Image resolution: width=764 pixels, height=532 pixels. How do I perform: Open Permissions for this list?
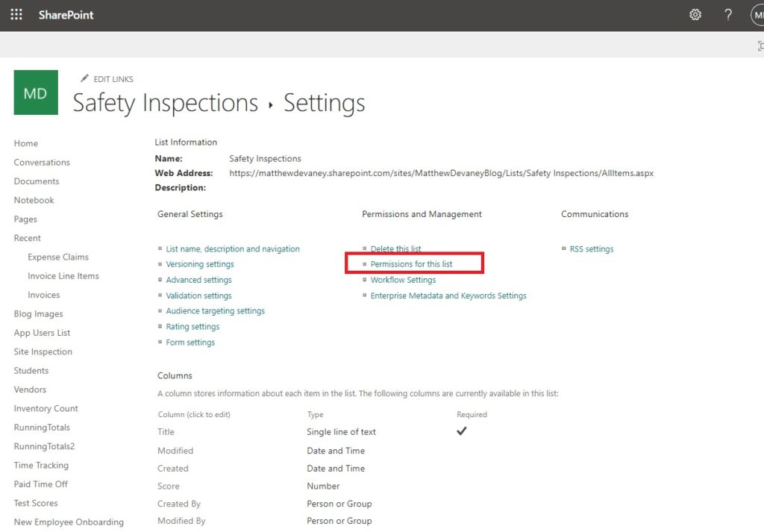click(x=411, y=264)
